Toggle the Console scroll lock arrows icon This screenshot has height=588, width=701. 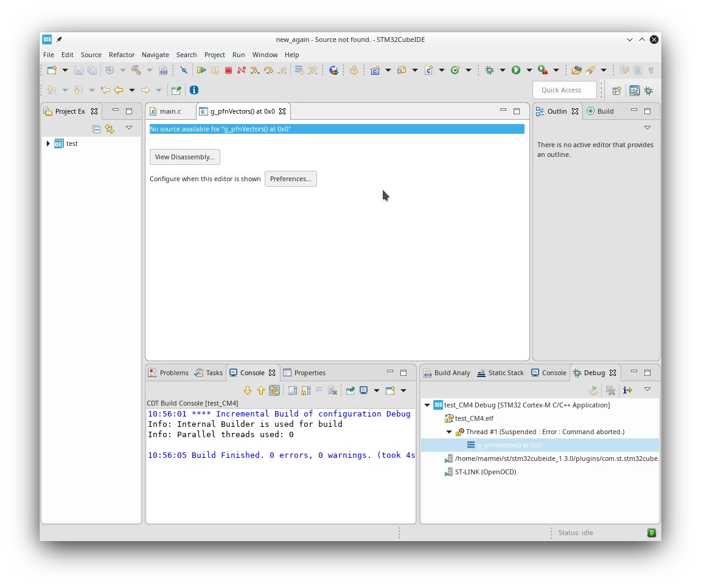(x=274, y=390)
